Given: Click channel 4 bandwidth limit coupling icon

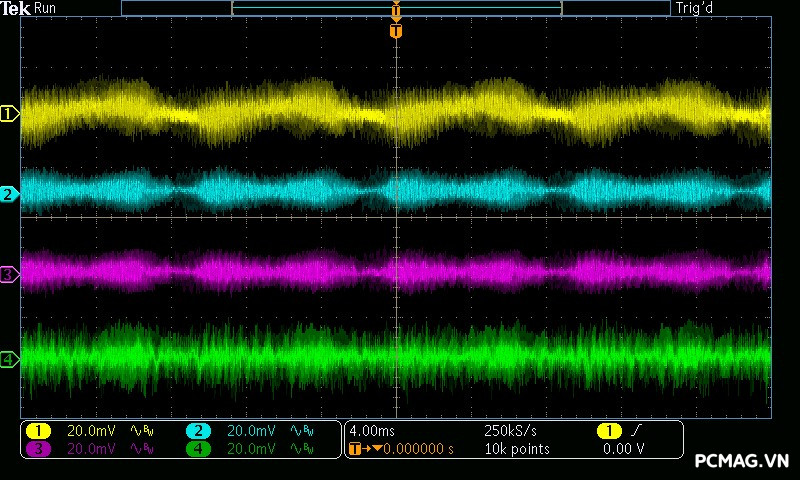Looking at the screenshot, I should (300, 450).
